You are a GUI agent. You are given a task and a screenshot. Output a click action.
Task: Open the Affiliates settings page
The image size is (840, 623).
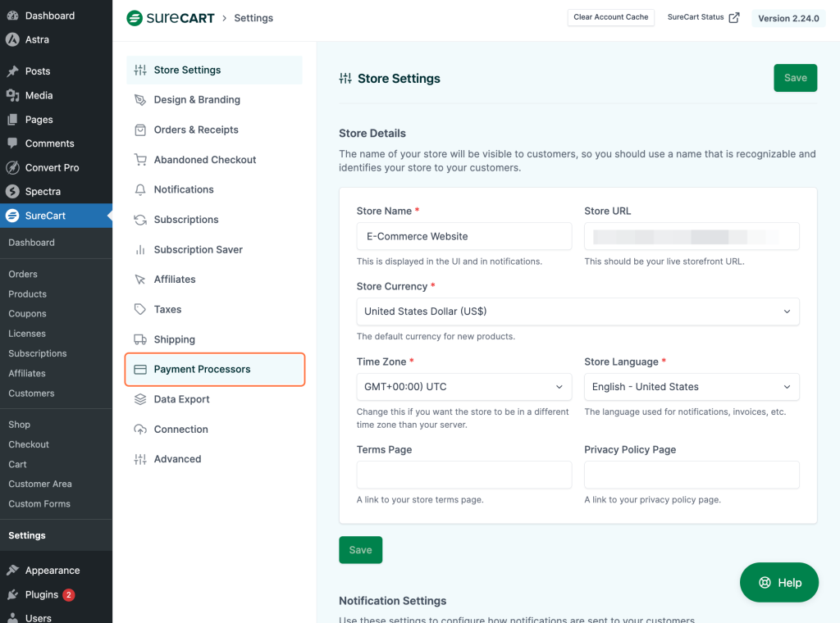[174, 279]
